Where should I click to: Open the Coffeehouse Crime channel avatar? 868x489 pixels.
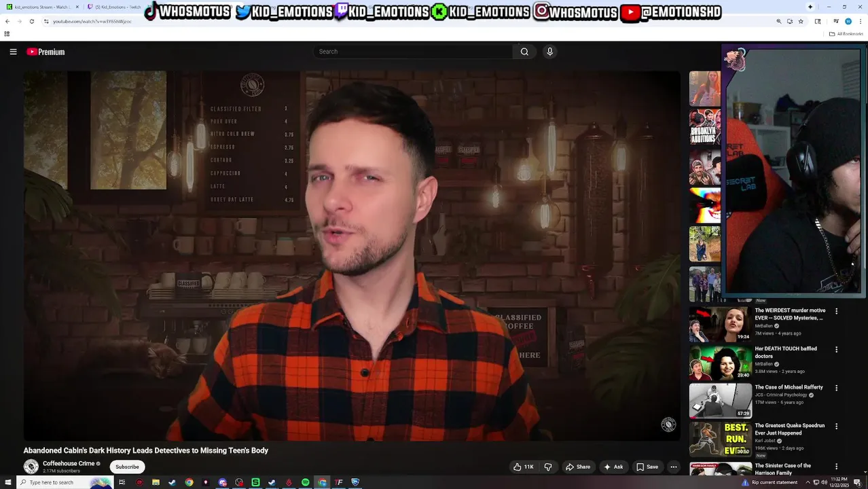coord(31,467)
